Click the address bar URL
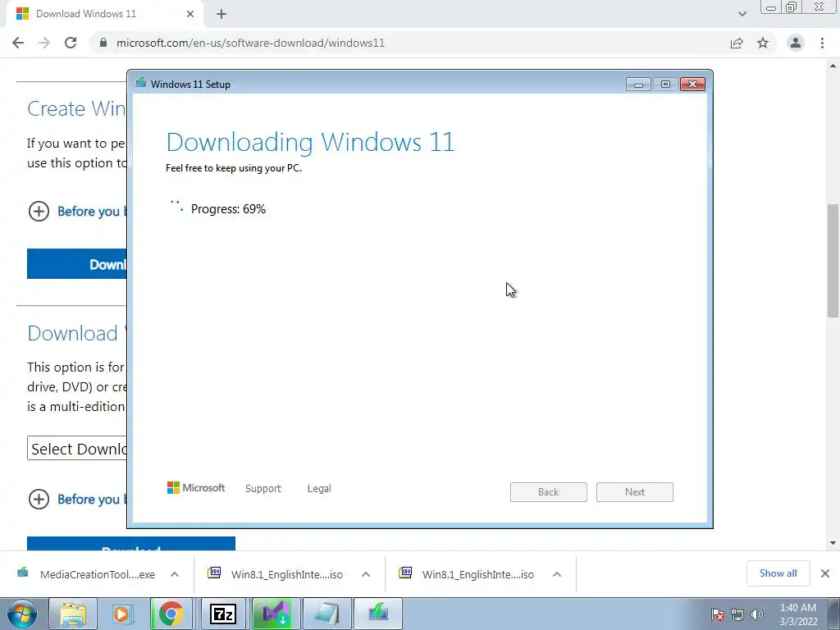The image size is (840, 630). 251,43
